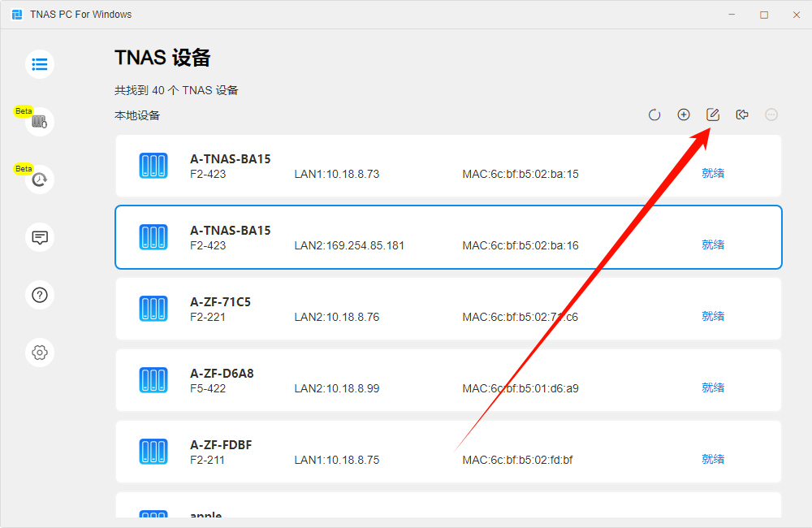Screen dimensions: 812x528
Task: Open the Beta disk tool sidebar icon
Action: [x=40, y=122]
